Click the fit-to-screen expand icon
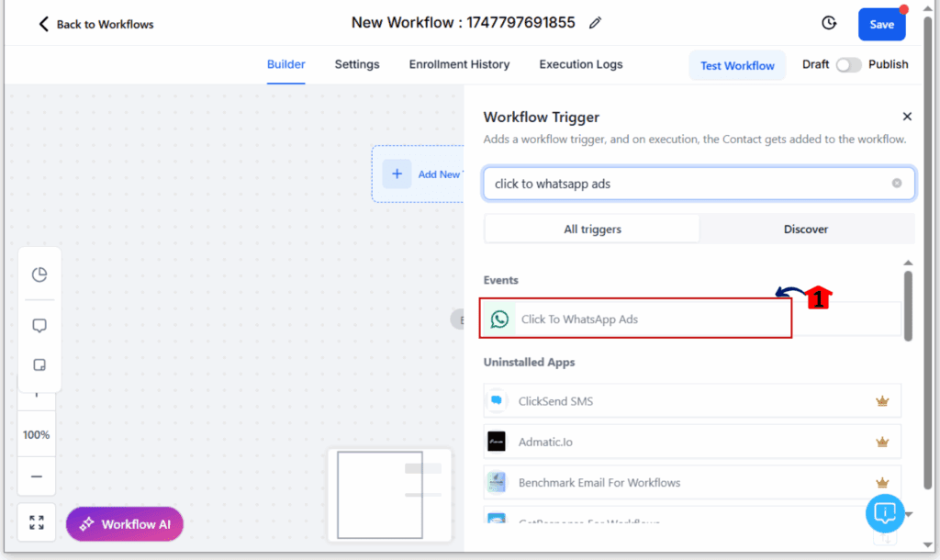Viewport: 940px width, 560px height. (x=37, y=522)
